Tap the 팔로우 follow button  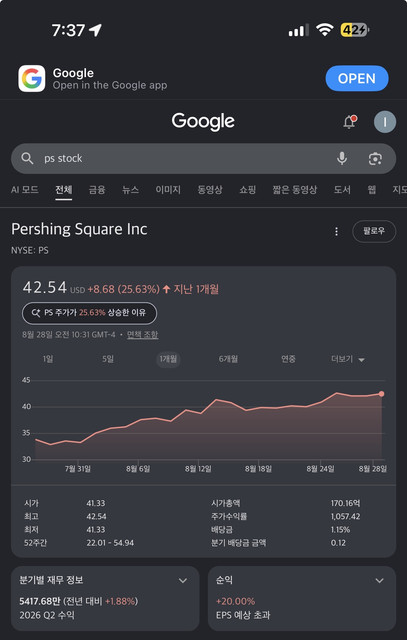click(x=374, y=231)
